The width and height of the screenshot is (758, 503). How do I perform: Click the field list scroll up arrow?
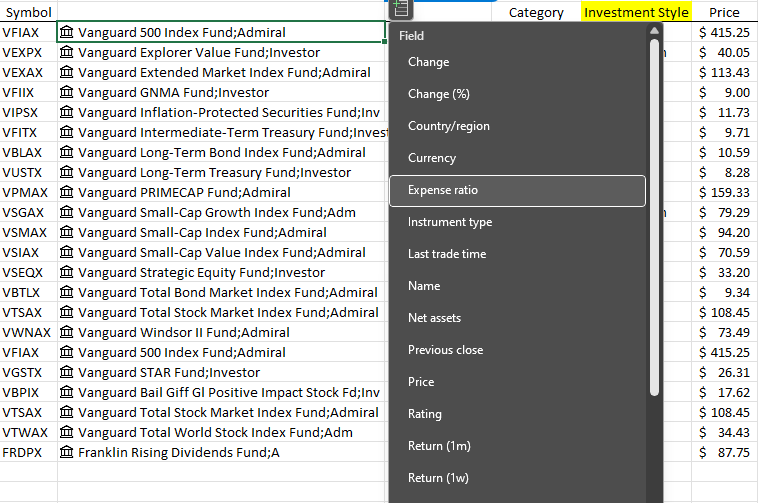(655, 30)
